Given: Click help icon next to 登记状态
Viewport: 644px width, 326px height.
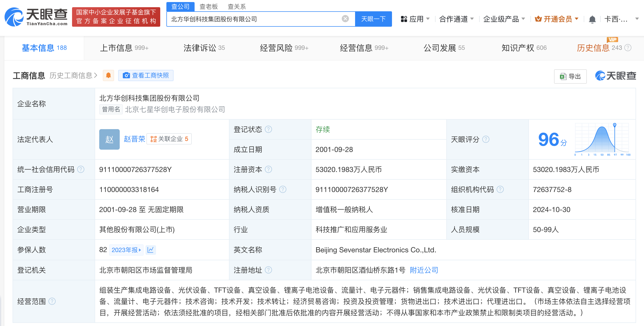Looking at the screenshot, I should pyautogui.click(x=268, y=129).
